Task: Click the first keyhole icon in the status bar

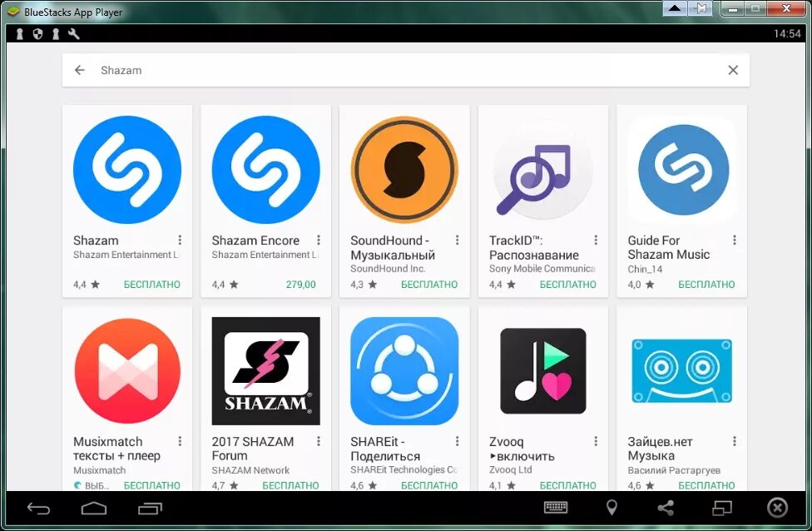Action: 20,34
